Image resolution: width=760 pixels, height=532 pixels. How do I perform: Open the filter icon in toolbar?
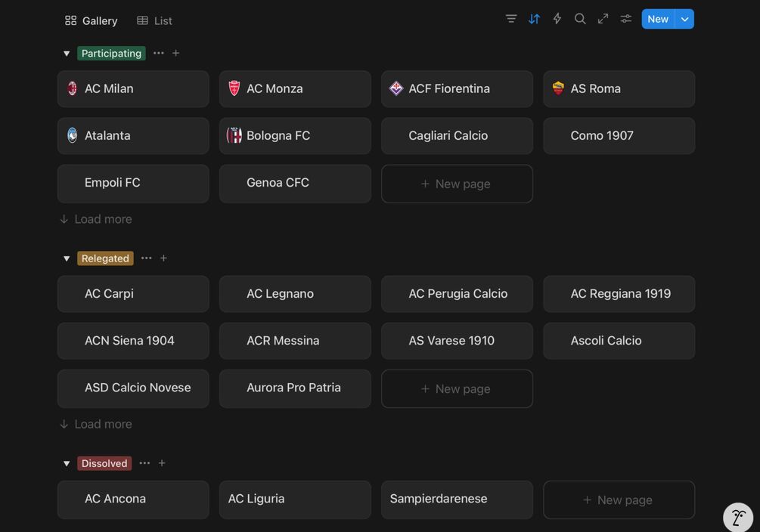(x=511, y=19)
